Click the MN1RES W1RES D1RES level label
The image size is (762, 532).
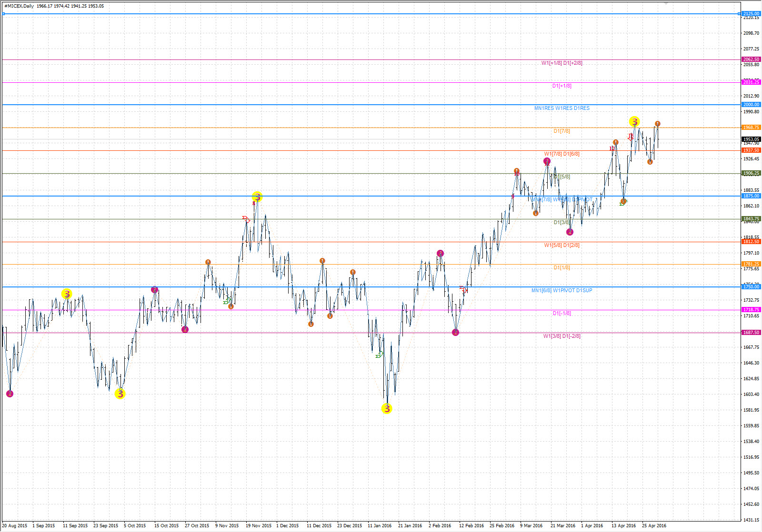click(561, 108)
